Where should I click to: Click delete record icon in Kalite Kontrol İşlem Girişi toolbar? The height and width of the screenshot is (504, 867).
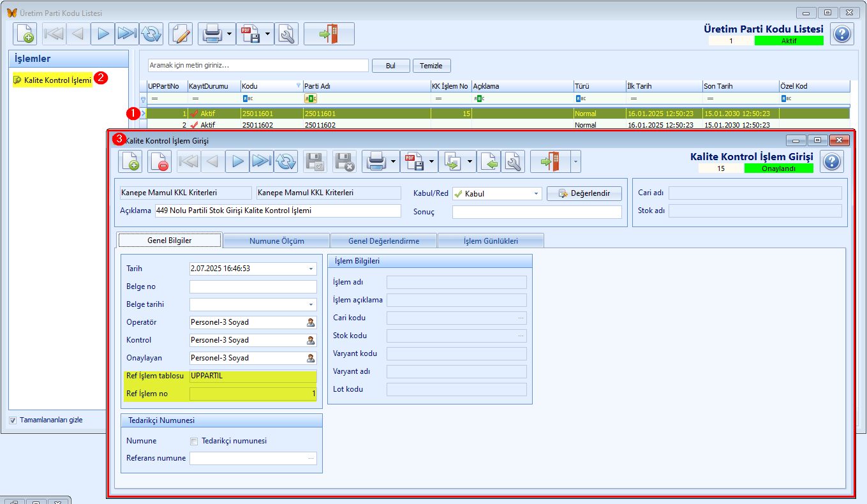click(159, 162)
